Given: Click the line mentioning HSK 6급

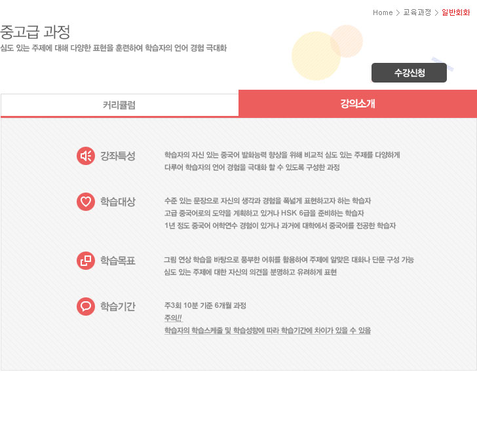Looking at the screenshot, I should coord(264,214).
